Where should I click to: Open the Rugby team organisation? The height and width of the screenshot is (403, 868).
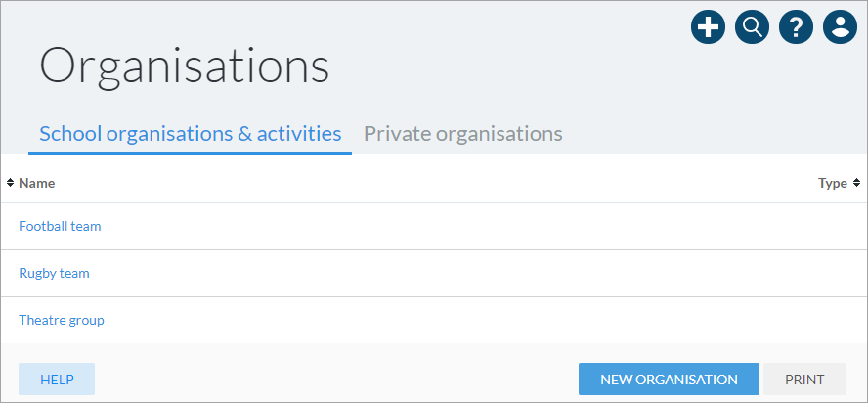click(55, 273)
